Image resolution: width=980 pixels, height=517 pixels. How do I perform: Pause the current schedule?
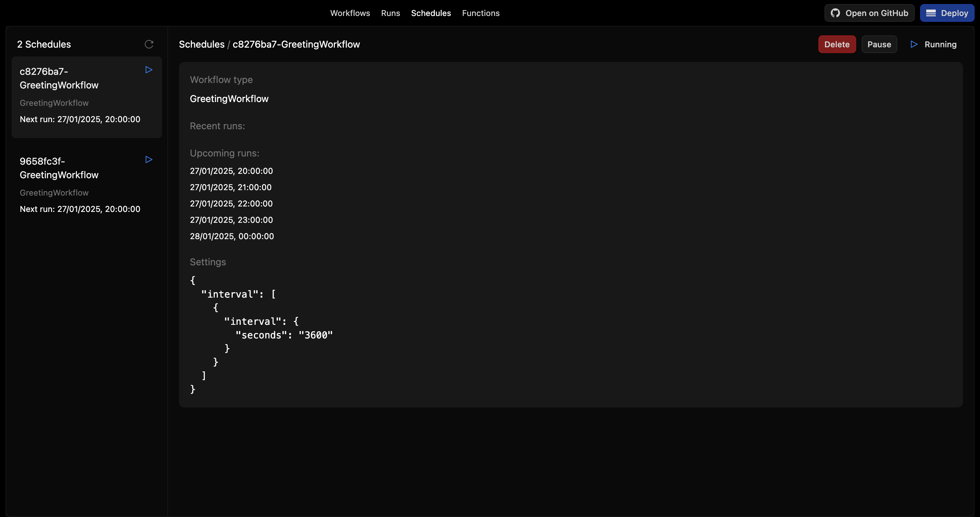tap(879, 45)
